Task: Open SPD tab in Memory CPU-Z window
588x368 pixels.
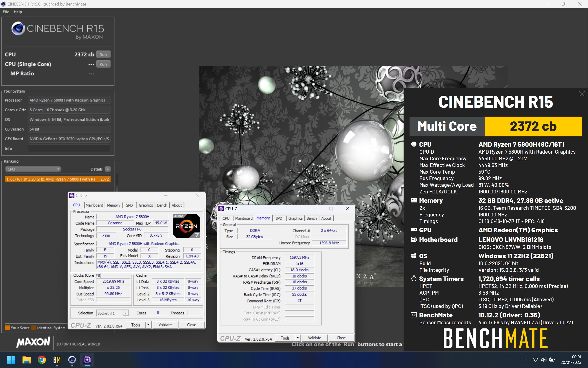Action: click(279, 218)
